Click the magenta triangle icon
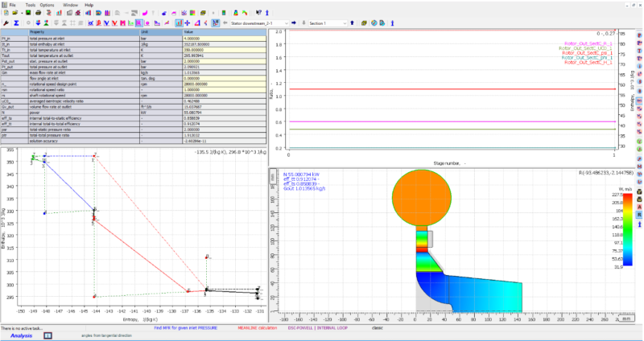The height and width of the screenshot is (341, 644). pyautogui.click(x=197, y=23)
